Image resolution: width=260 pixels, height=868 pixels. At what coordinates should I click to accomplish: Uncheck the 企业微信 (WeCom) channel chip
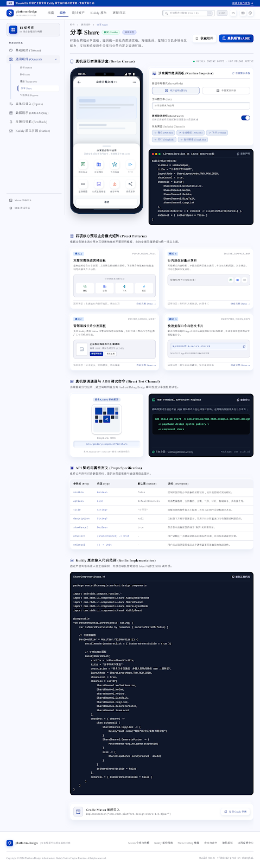[x=191, y=132]
